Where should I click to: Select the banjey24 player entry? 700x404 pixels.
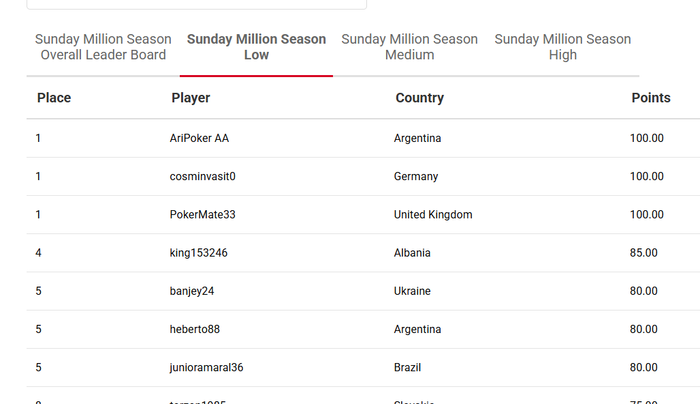(192, 291)
